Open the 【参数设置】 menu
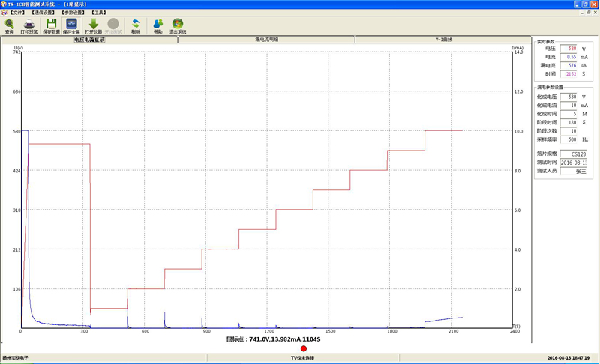 point(73,13)
